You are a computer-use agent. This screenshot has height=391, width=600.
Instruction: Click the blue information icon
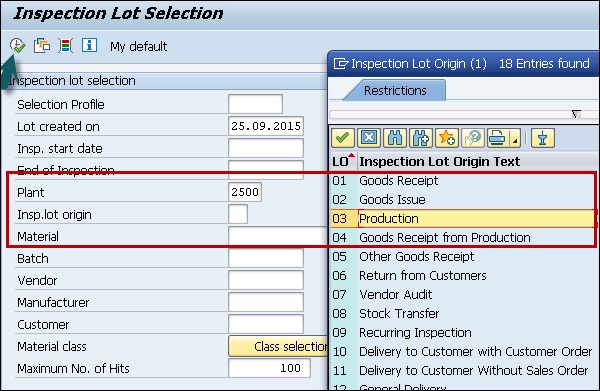(x=90, y=46)
